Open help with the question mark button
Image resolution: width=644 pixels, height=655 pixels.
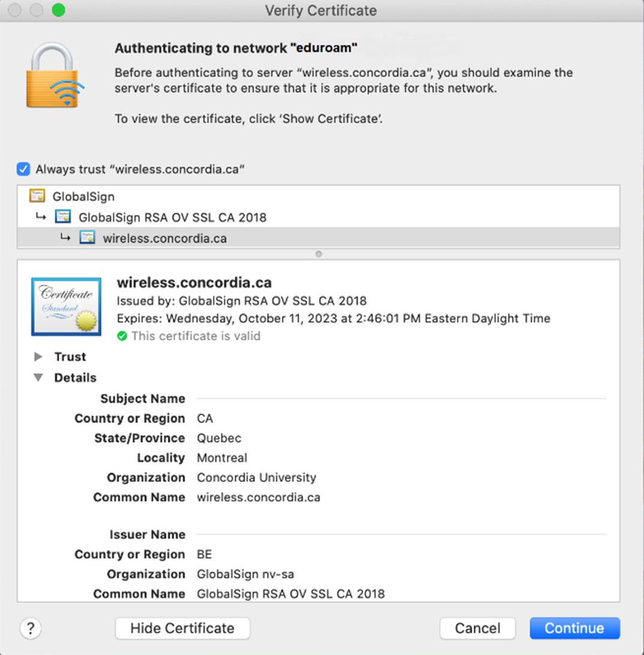point(31,628)
